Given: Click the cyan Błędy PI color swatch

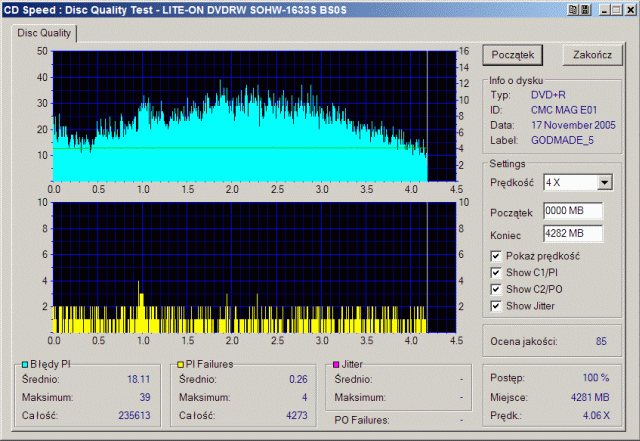Looking at the screenshot, I should click(25, 365).
